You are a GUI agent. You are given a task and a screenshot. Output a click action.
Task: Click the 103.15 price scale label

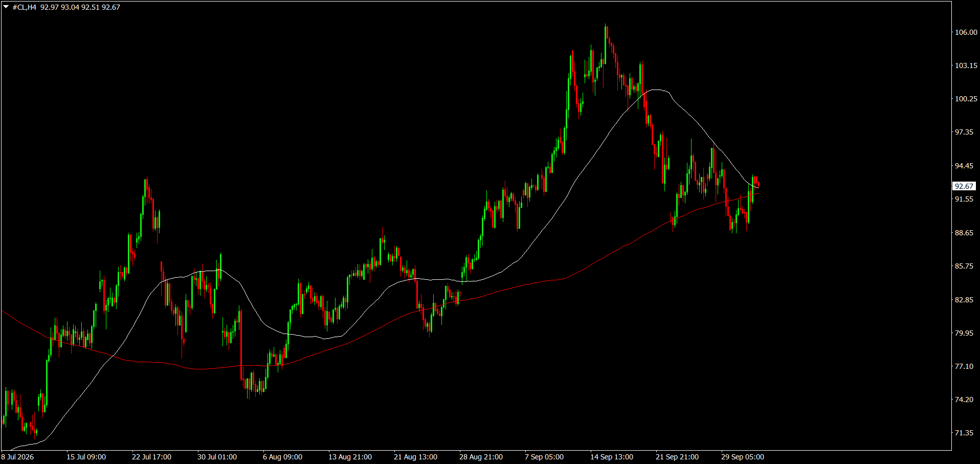(x=966, y=65)
